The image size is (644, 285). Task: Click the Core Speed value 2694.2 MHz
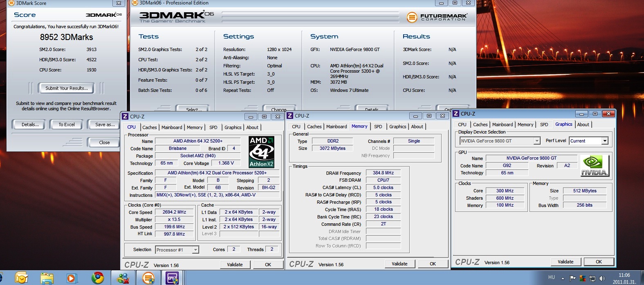coord(174,212)
